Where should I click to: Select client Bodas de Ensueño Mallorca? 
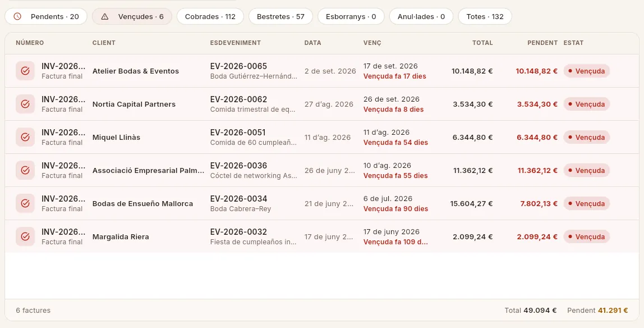142,203
